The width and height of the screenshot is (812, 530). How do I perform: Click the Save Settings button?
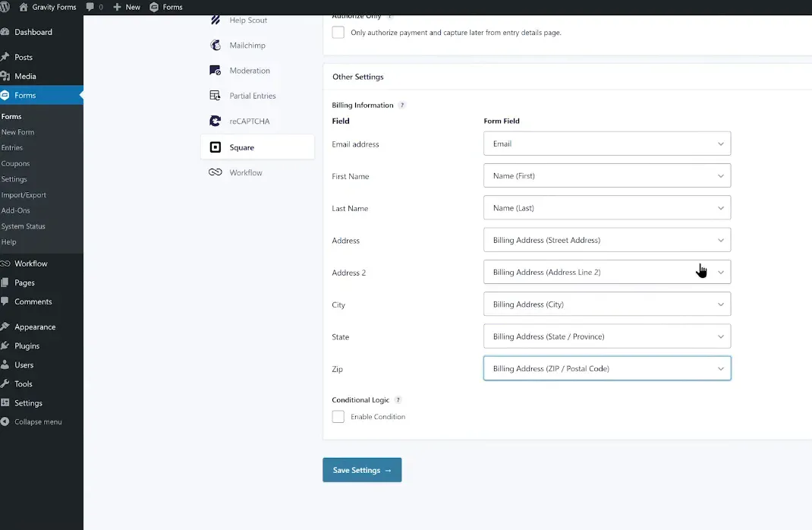coord(362,470)
